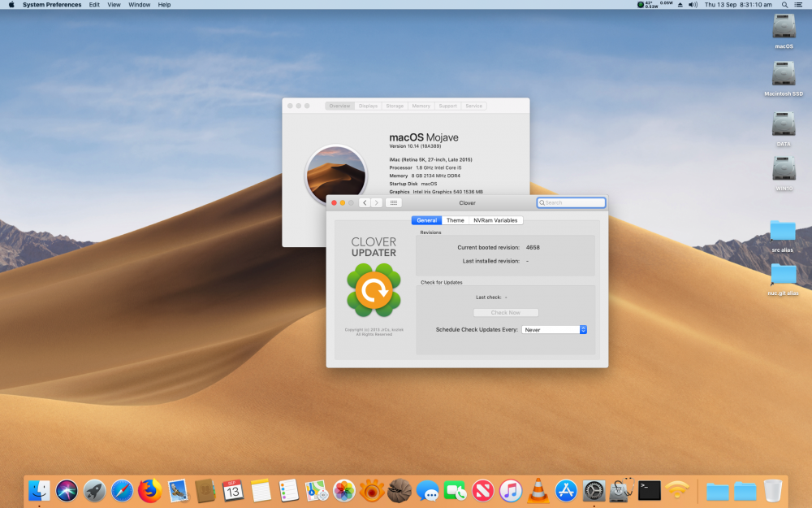Open FaceTime app in the Dock
Screen dimensions: 812x508
tap(456, 490)
